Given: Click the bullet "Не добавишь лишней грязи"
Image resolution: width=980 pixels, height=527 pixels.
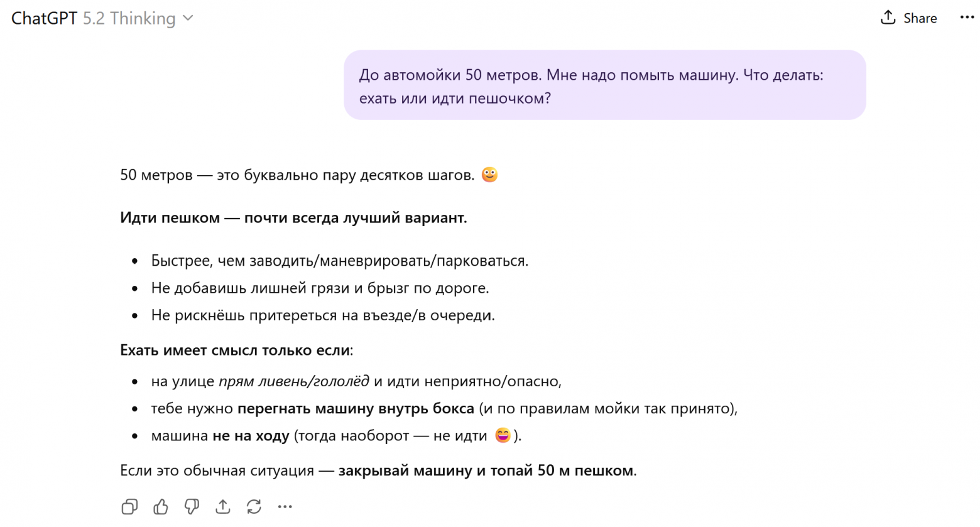Looking at the screenshot, I should 320,288.
